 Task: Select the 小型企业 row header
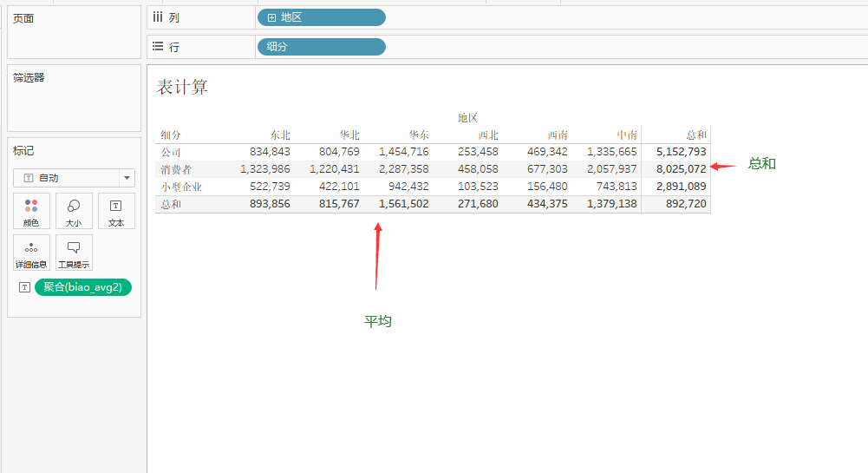click(181, 187)
